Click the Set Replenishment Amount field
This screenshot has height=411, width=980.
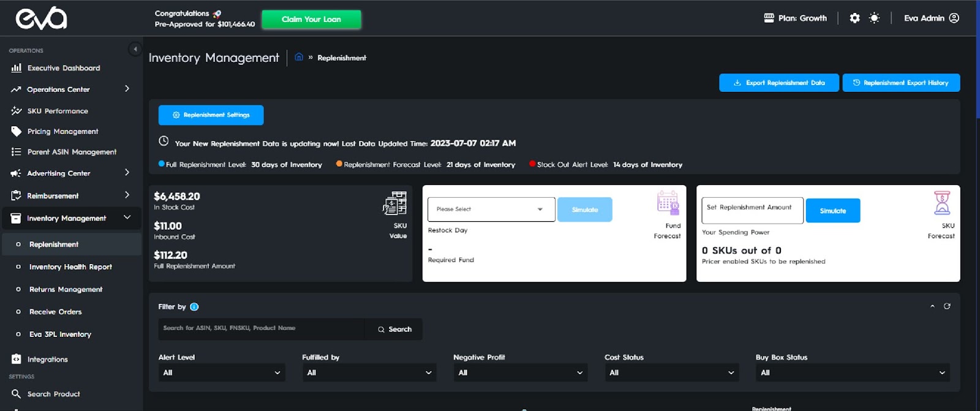tap(752, 211)
